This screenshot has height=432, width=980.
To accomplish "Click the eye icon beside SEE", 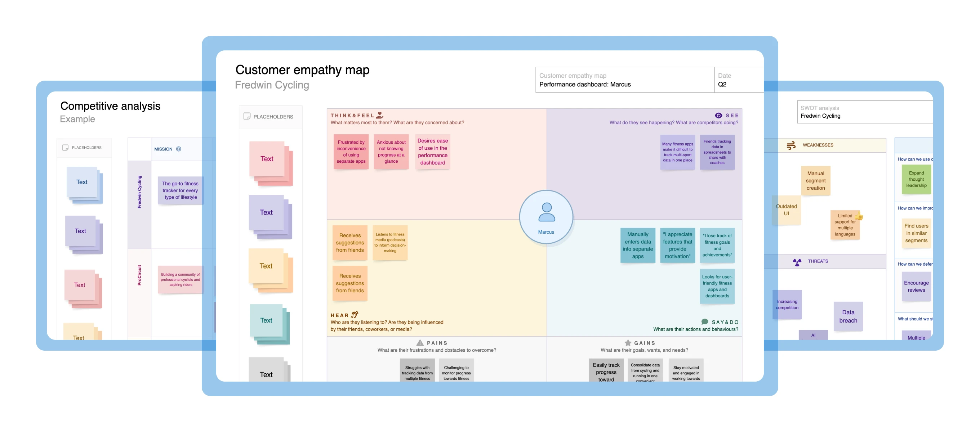I will point(718,116).
